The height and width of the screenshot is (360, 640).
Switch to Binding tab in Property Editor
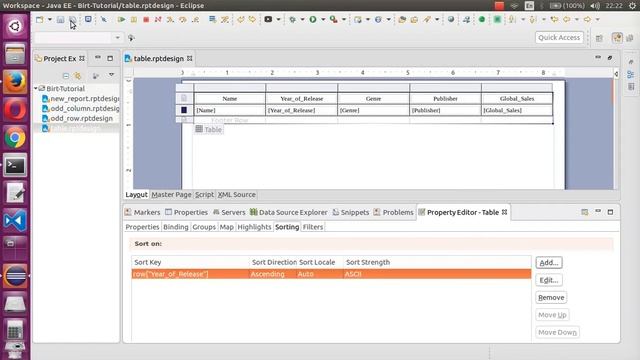coord(176,227)
